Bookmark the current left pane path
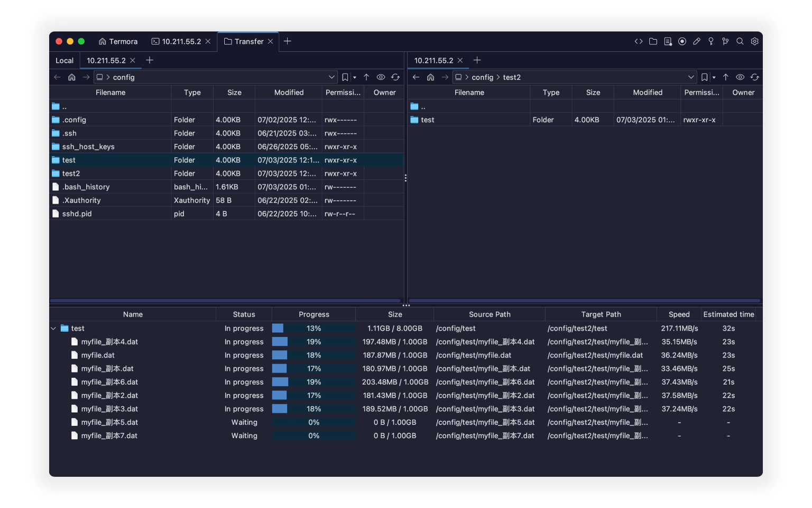Viewport: 812px width, 508px height. tap(345, 77)
